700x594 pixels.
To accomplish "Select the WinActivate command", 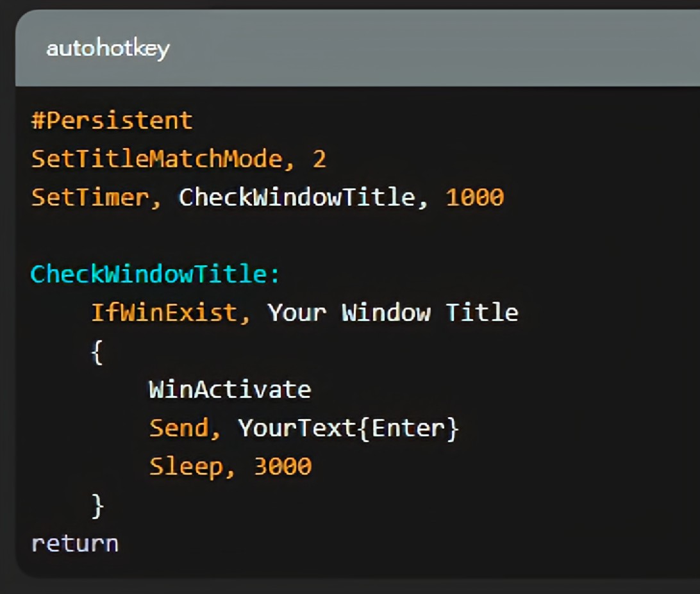I will 229,389.
